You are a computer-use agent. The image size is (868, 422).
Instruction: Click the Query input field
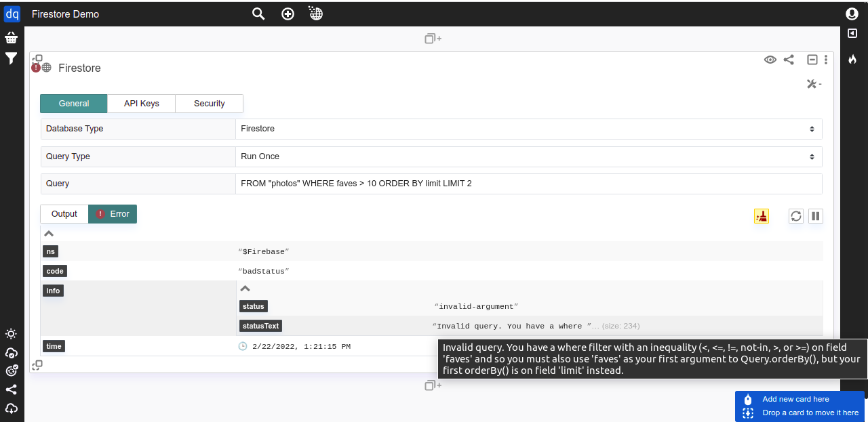529,184
